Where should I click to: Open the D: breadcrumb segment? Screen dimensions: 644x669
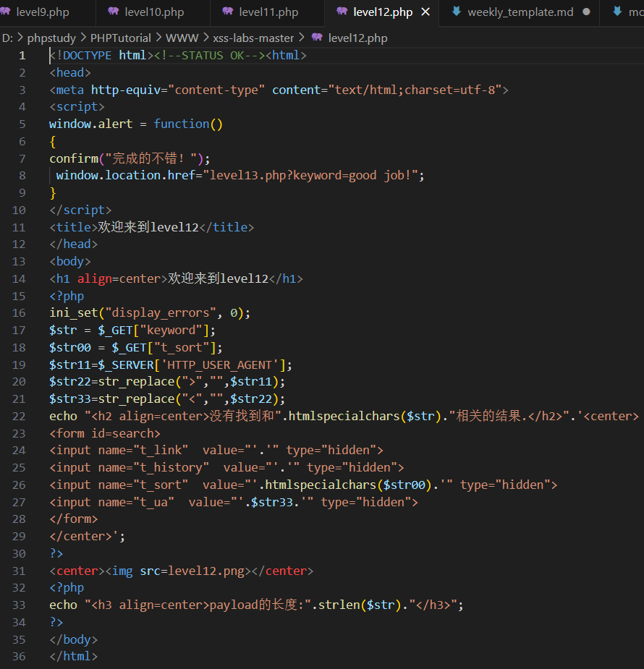point(7,38)
